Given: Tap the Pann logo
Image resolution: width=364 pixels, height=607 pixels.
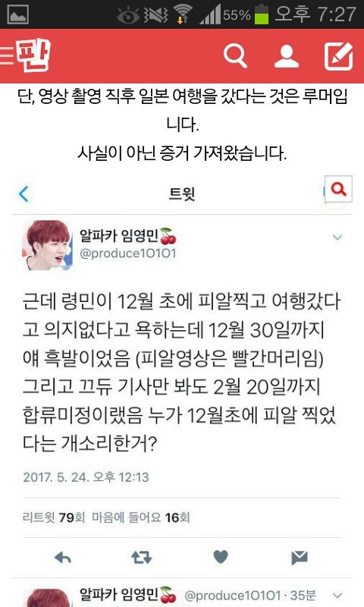Looking at the screenshot, I should click(x=34, y=56).
